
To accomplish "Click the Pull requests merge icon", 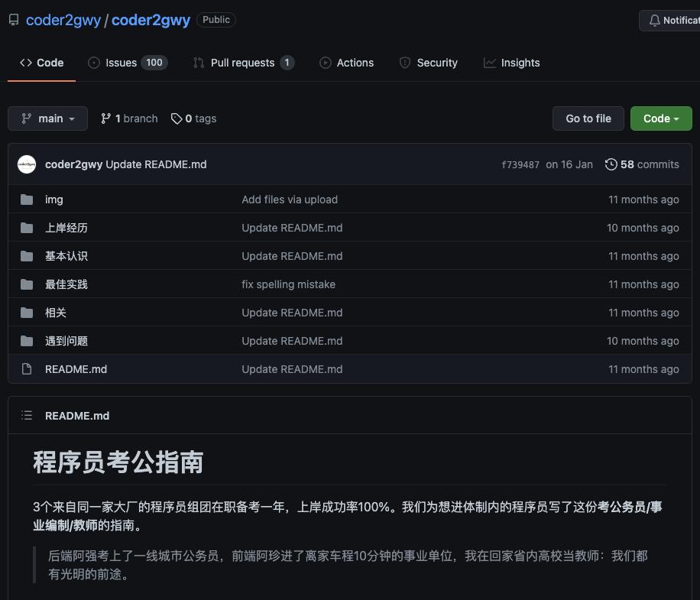I will click(x=199, y=63).
